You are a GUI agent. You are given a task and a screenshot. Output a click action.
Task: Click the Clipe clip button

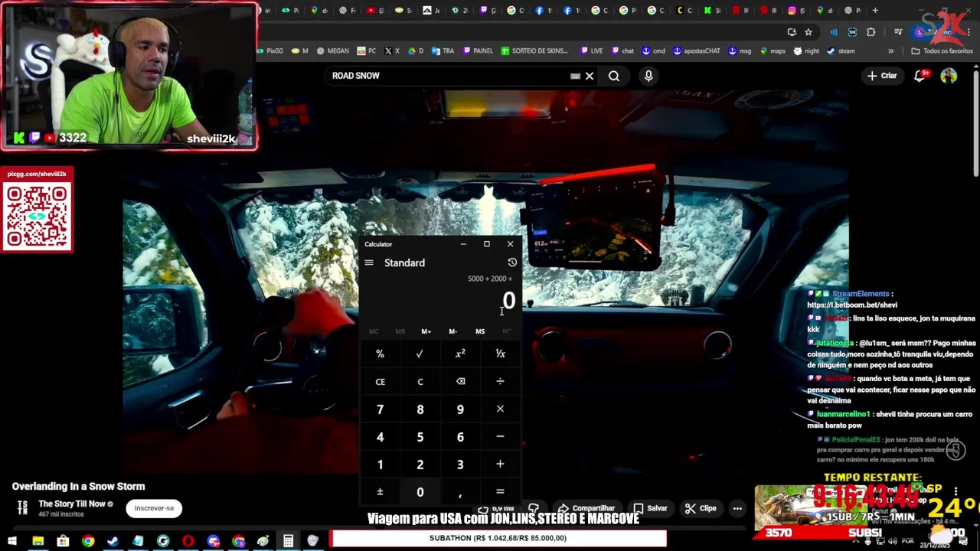pos(701,508)
